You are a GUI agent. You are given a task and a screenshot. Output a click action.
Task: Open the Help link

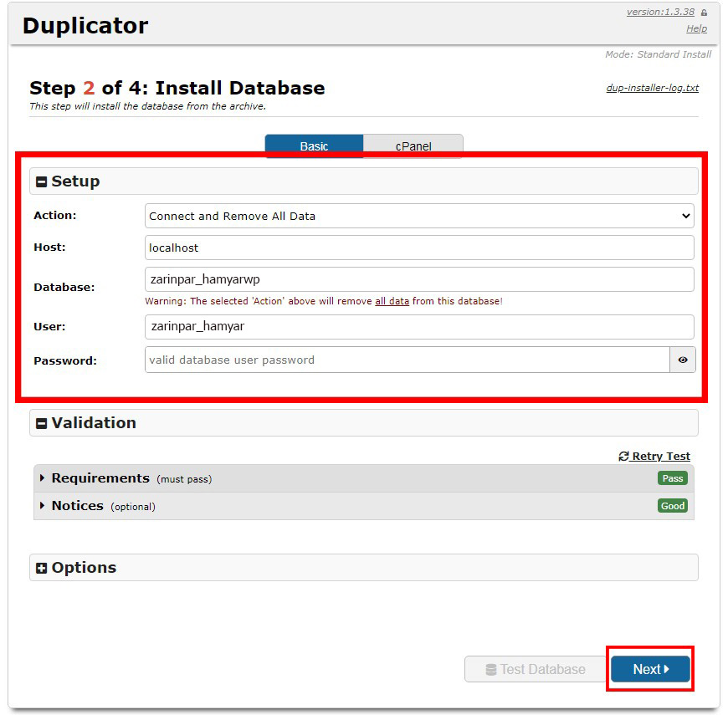[696, 28]
